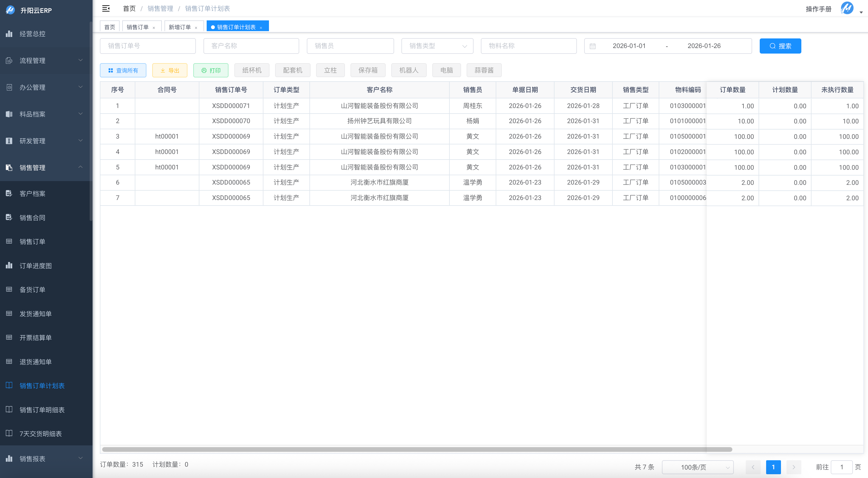Open the 销售类型 dropdown
The height and width of the screenshot is (478, 868).
(x=437, y=46)
